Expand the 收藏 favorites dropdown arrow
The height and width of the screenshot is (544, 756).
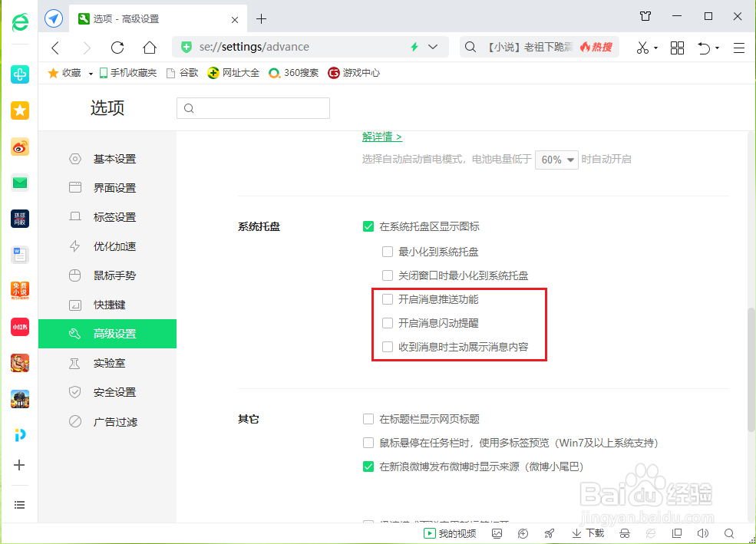tap(90, 73)
